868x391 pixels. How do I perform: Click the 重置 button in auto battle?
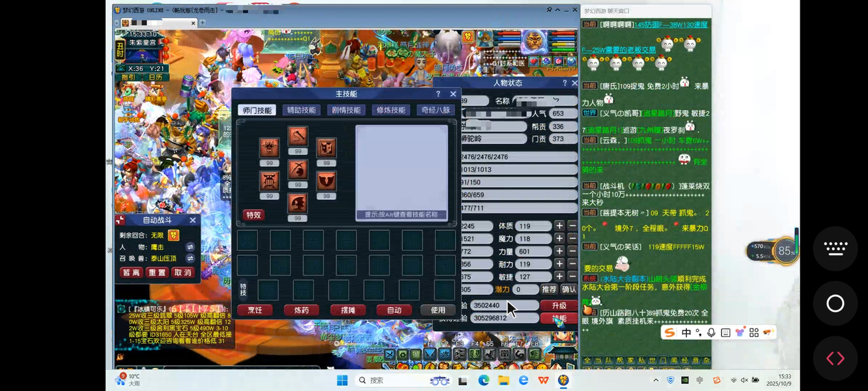(x=157, y=272)
